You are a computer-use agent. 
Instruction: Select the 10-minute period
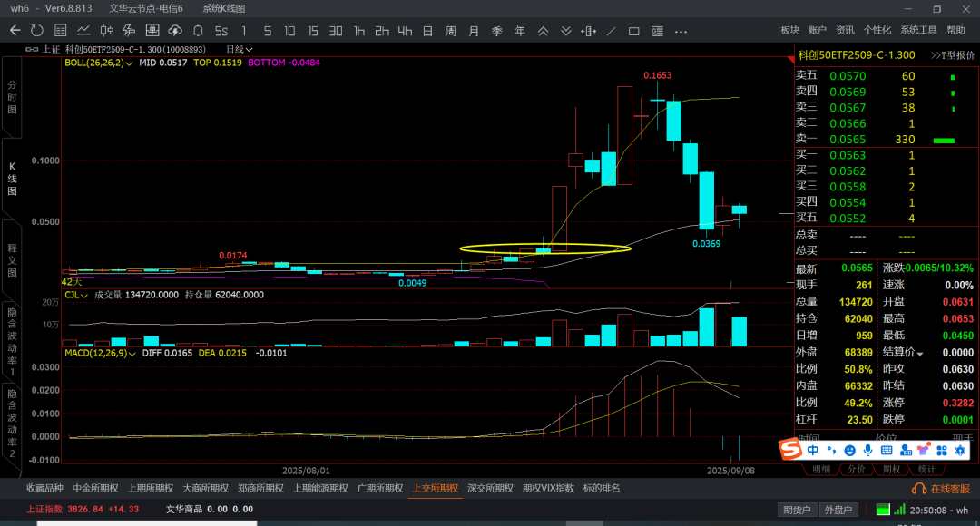[290, 31]
